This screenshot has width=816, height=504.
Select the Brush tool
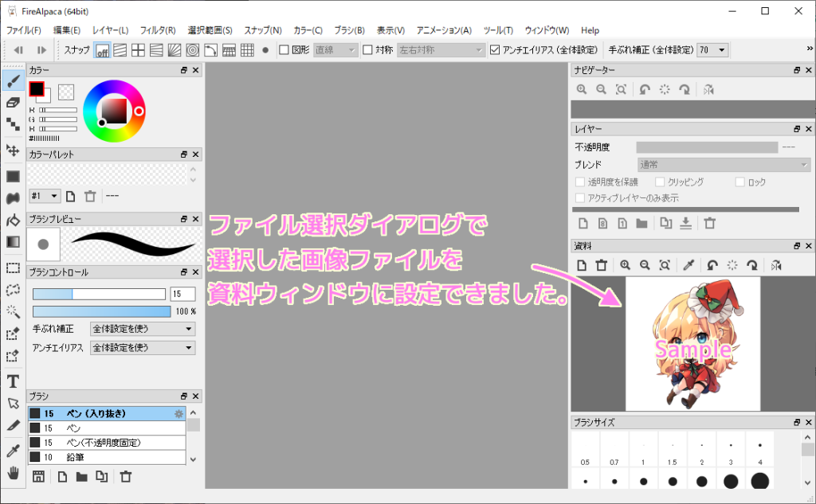11,80
